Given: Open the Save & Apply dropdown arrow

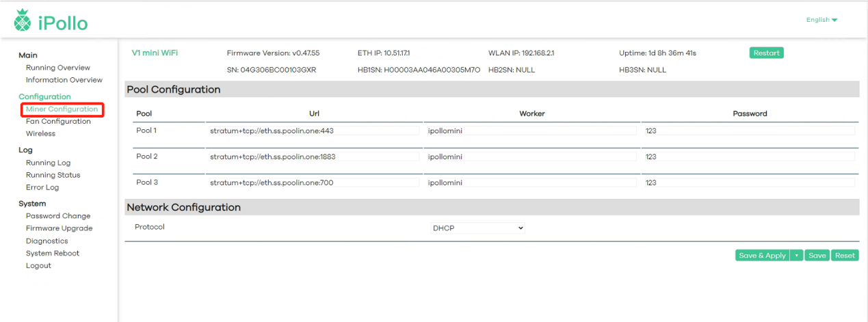Looking at the screenshot, I should pos(796,256).
